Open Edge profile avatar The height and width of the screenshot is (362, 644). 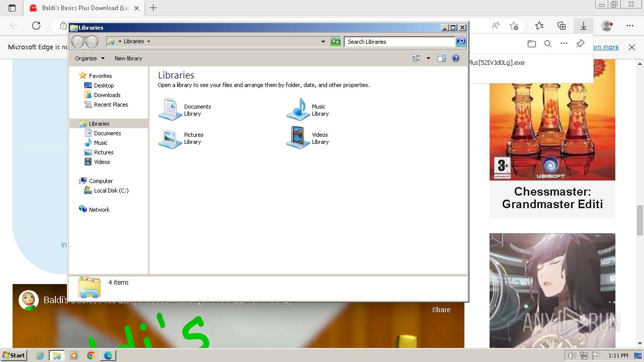pyautogui.click(x=607, y=26)
